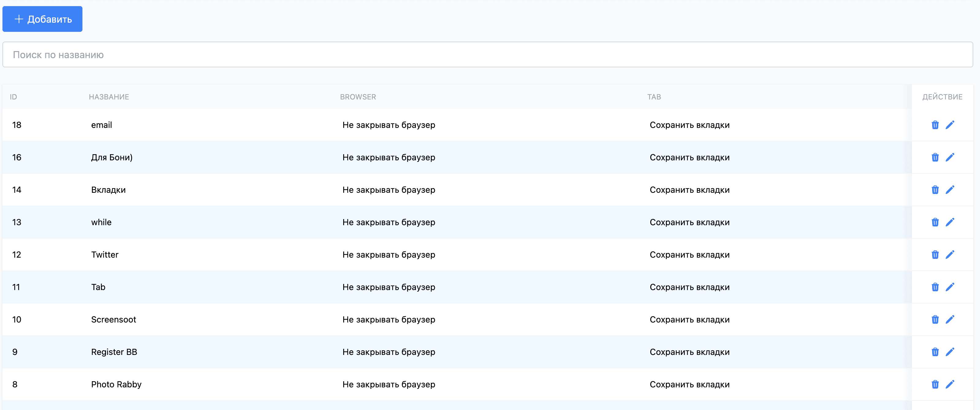The image size is (980, 410).
Task: Edit the 'Вкладки' entry
Action: point(950,190)
